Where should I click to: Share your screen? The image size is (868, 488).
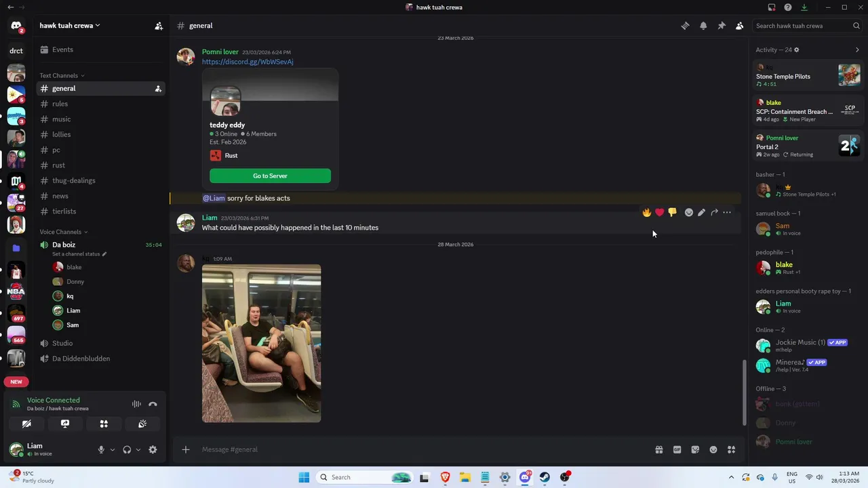point(65,424)
